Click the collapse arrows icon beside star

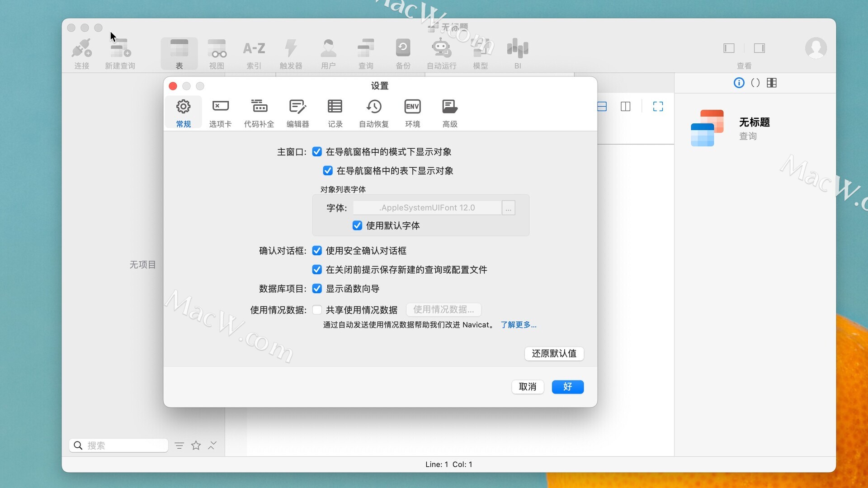[212, 446]
